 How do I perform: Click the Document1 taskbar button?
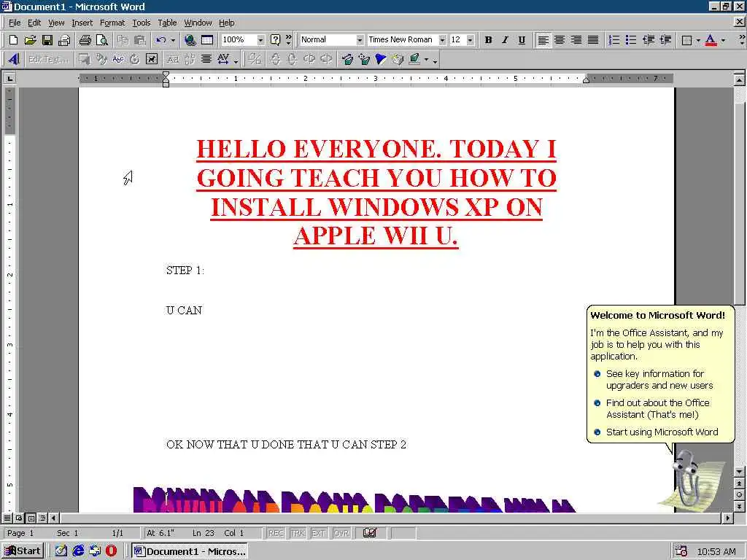[189, 551]
